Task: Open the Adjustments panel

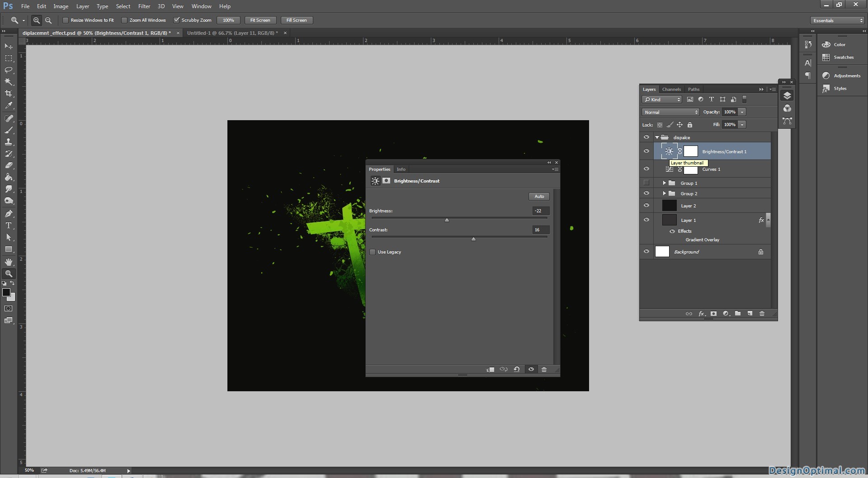Action: pyautogui.click(x=841, y=76)
